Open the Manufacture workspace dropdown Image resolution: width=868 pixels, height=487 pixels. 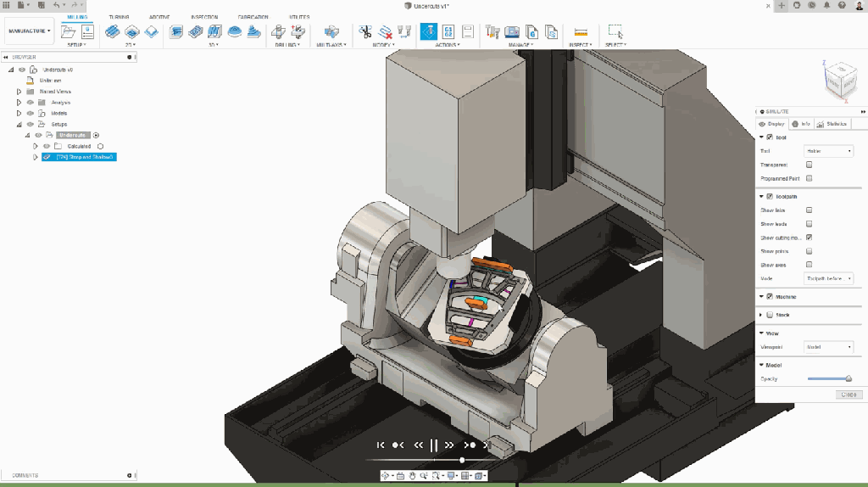tap(29, 31)
